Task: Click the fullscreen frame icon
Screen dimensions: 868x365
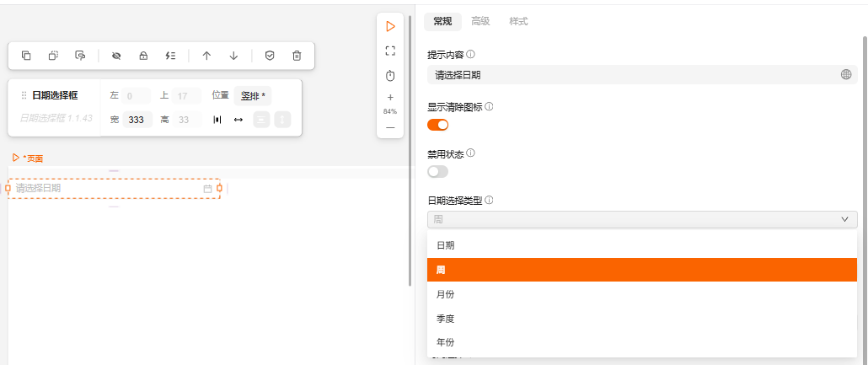Action: (x=390, y=51)
